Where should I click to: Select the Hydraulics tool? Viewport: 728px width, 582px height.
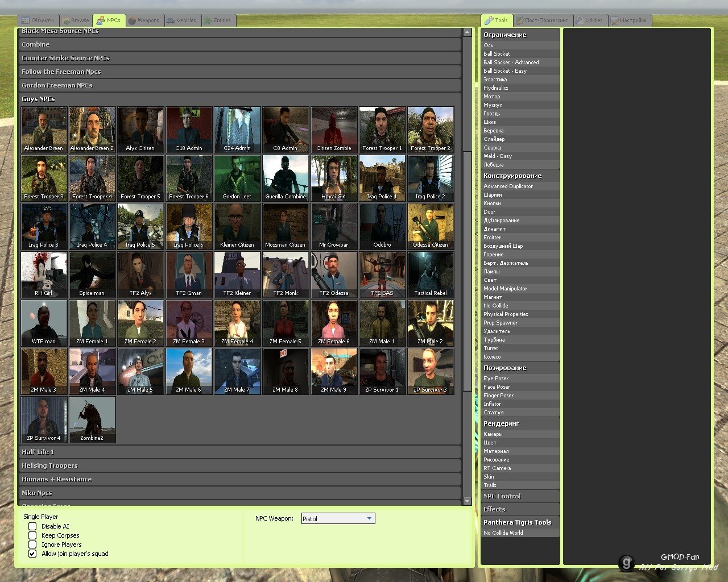click(520, 88)
